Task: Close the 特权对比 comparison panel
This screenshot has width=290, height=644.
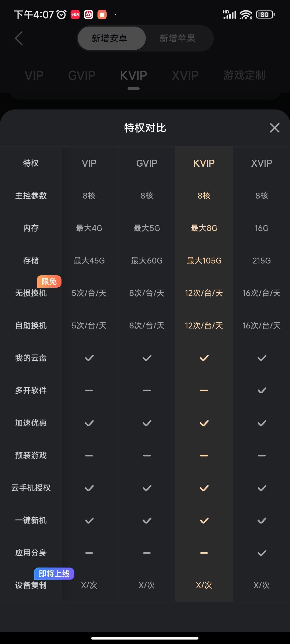Action: point(274,128)
